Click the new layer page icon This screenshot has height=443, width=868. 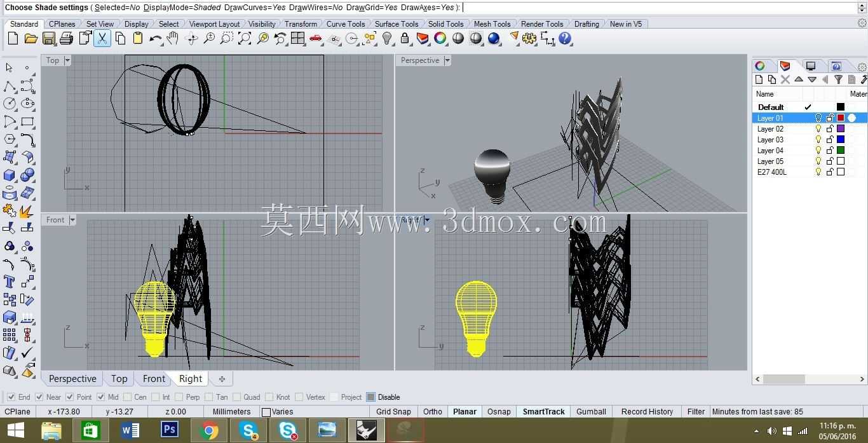coord(759,79)
